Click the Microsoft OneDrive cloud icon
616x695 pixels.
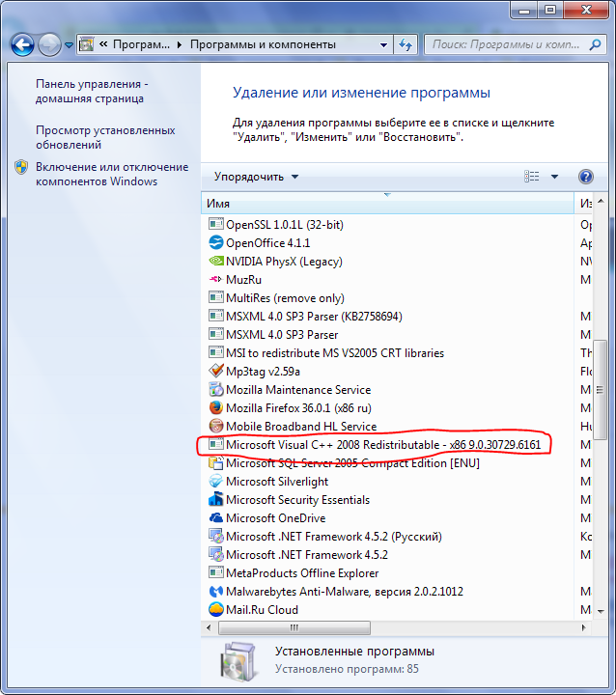(216, 517)
